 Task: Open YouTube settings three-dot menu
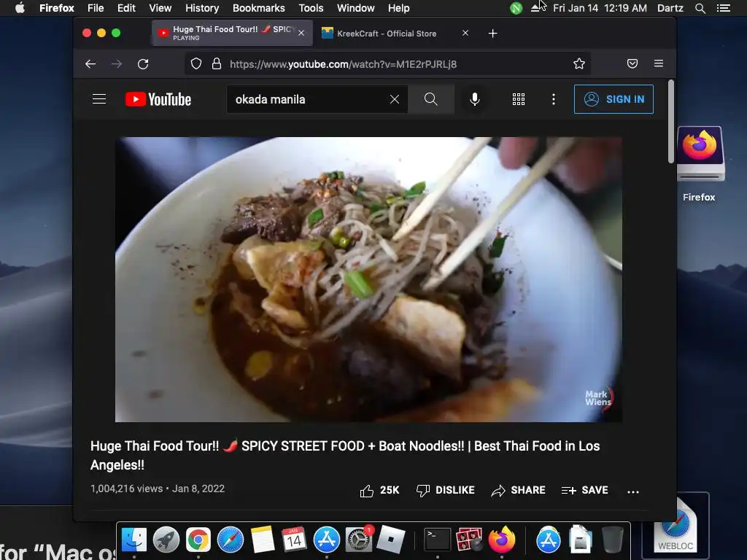click(553, 99)
